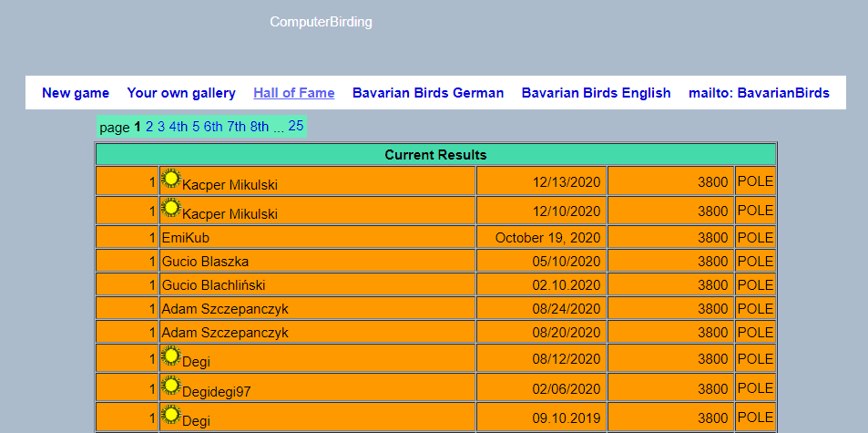Open Bavarian Birds German link
Image resolution: width=868 pixels, height=433 pixels.
point(428,93)
